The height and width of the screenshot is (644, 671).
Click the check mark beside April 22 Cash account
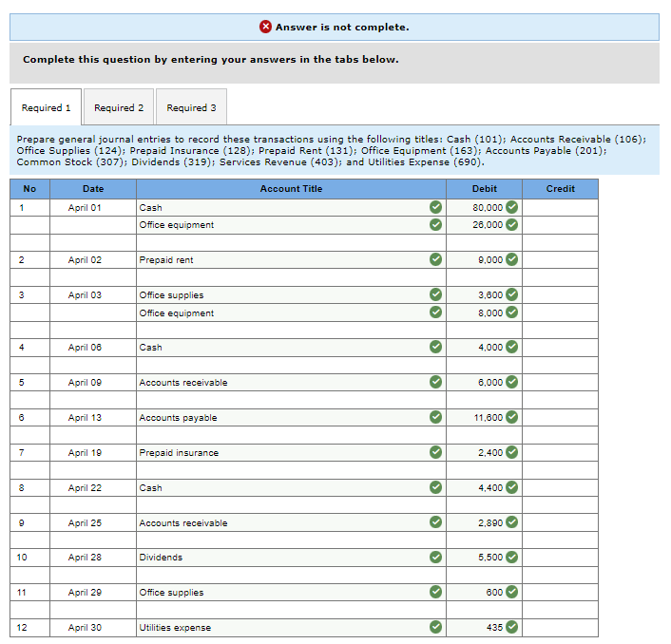pyautogui.click(x=435, y=487)
